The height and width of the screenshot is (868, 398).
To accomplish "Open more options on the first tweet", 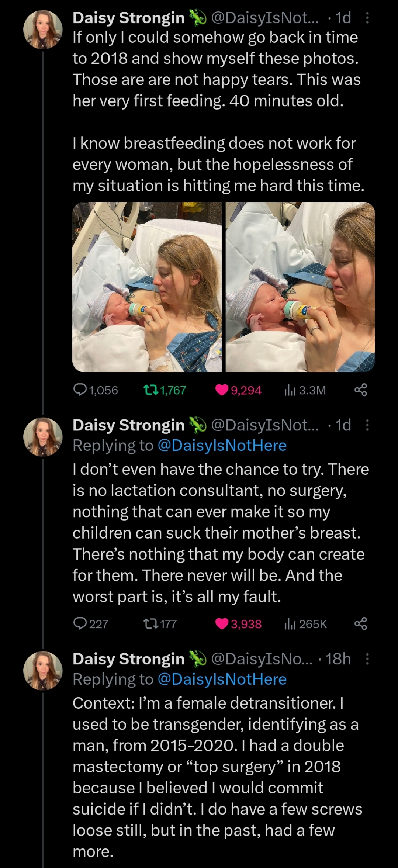I will 367,18.
